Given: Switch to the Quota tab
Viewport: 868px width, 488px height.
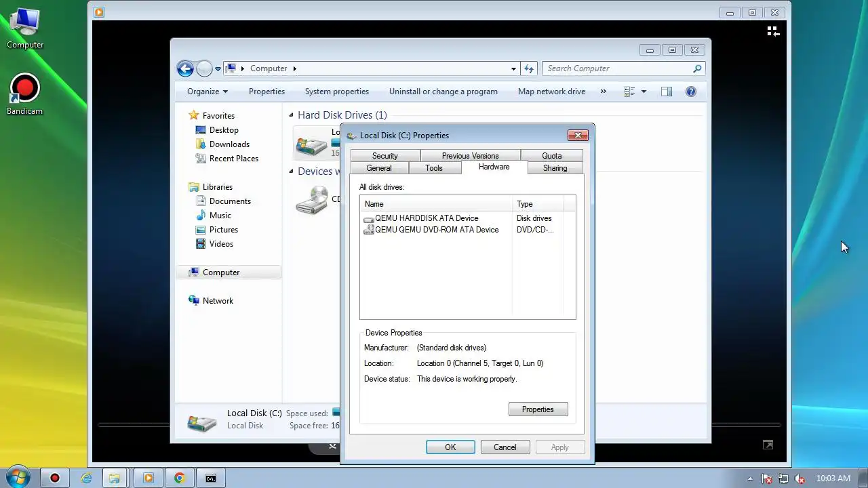Looking at the screenshot, I should [551, 156].
